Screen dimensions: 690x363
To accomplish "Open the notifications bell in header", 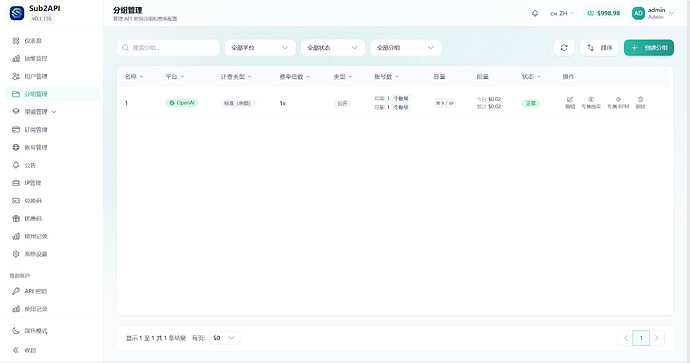I will click(x=535, y=13).
